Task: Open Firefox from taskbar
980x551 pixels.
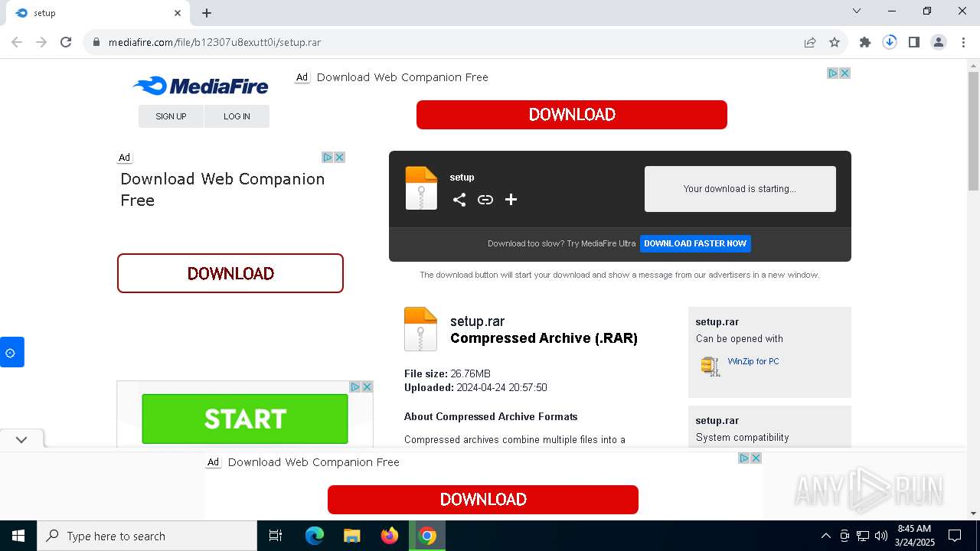Action: click(x=390, y=536)
